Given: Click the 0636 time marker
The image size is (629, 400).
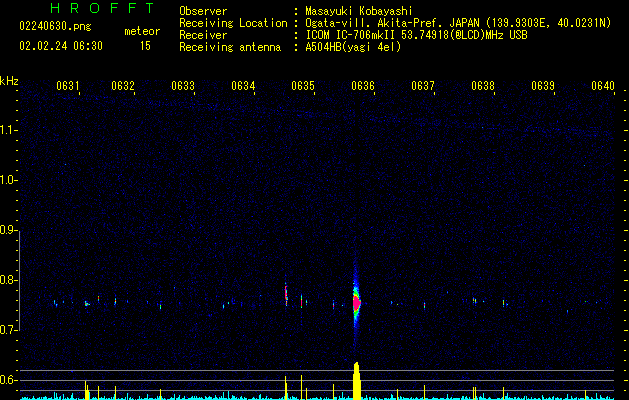Looking at the screenshot, I should 363,86.
